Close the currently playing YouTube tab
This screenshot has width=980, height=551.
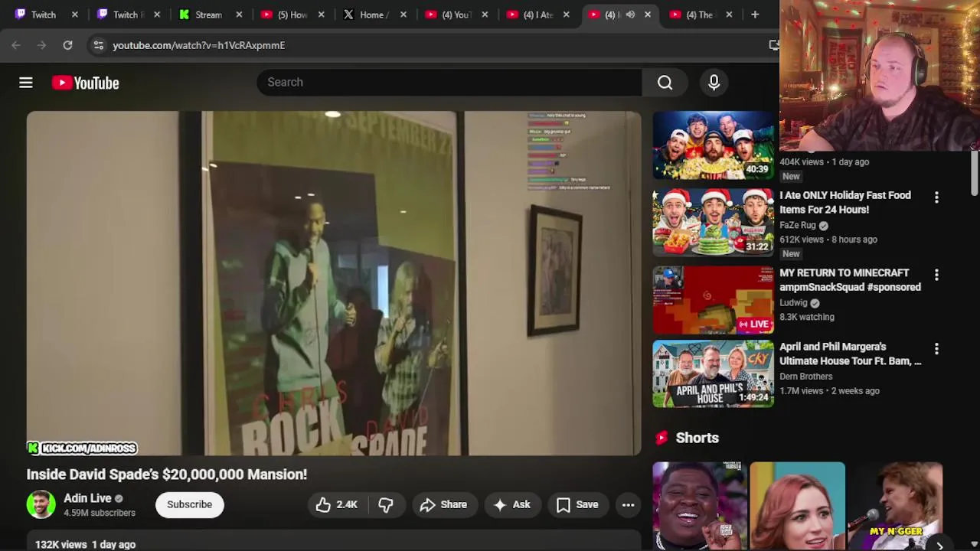click(x=648, y=15)
